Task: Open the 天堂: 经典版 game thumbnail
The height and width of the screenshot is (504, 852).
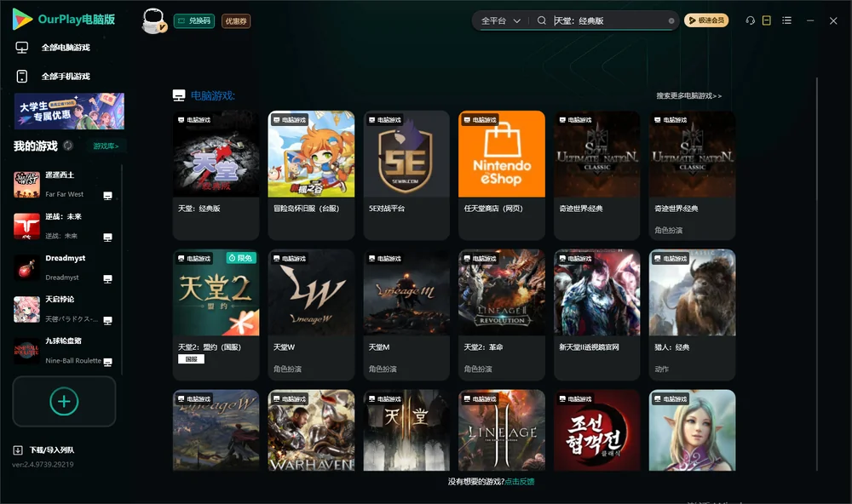Action: pos(216,154)
